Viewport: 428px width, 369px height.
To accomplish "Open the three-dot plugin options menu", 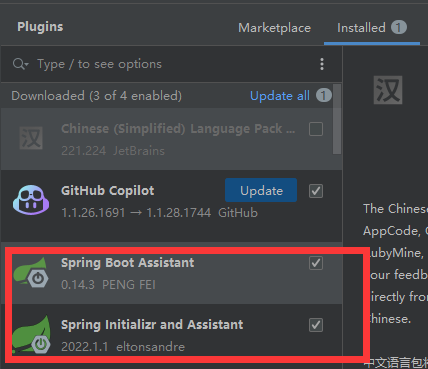I will pos(322,64).
